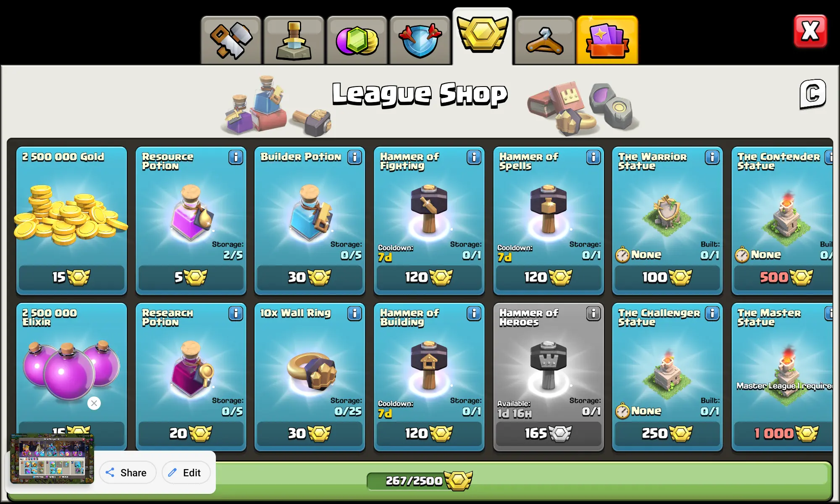Show info for Resource Potion
The image size is (840, 504).
pyautogui.click(x=236, y=157)
